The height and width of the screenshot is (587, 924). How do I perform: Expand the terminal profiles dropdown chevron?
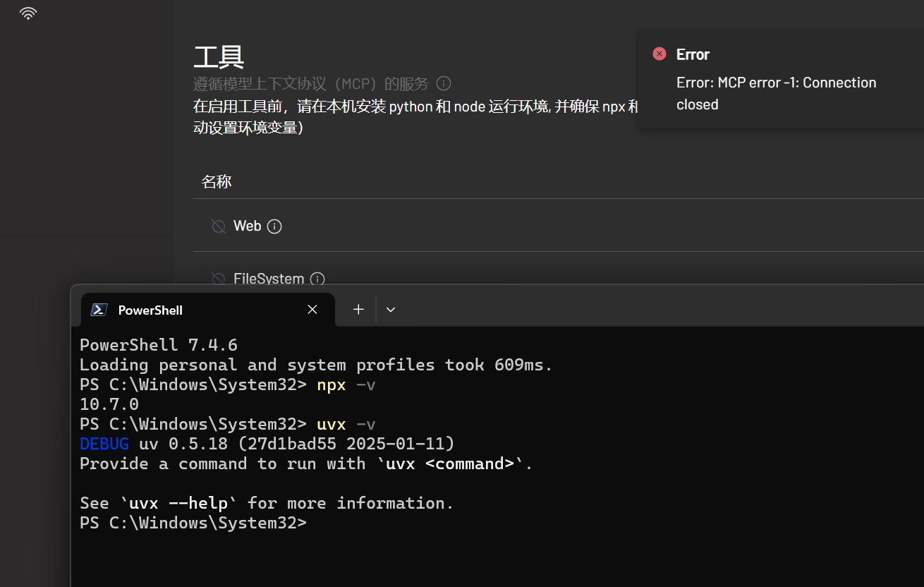(x=391, y=310)
